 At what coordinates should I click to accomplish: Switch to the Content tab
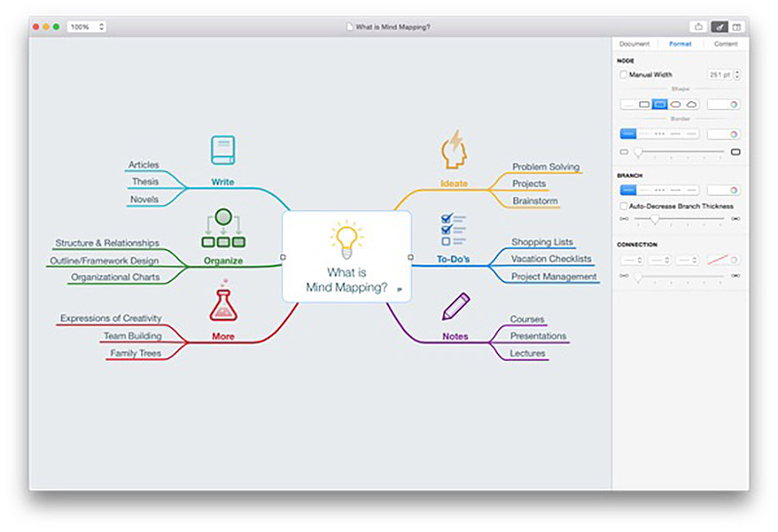[x=725, y=44]
